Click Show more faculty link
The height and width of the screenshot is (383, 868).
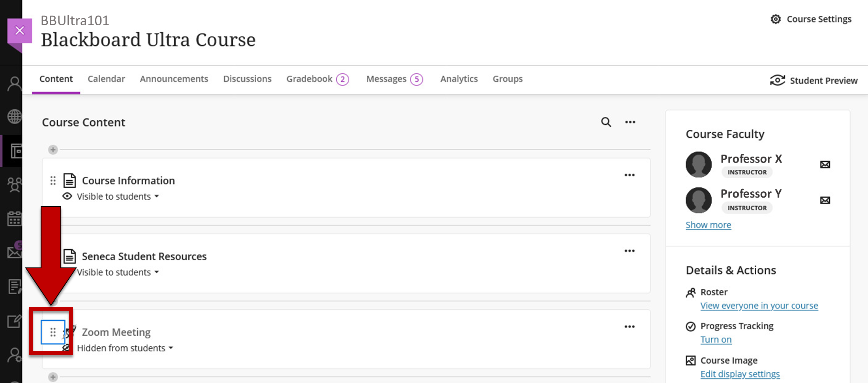coord(708,225)
